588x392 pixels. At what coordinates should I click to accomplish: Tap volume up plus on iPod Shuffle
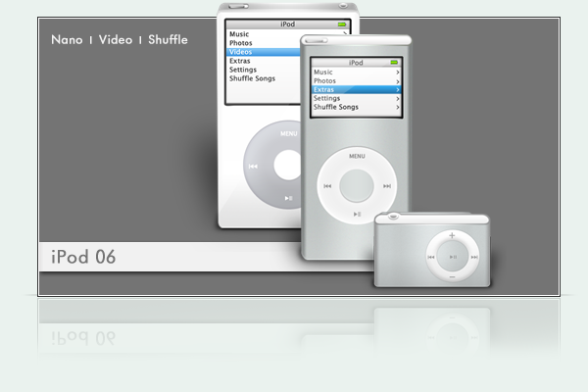452,235
